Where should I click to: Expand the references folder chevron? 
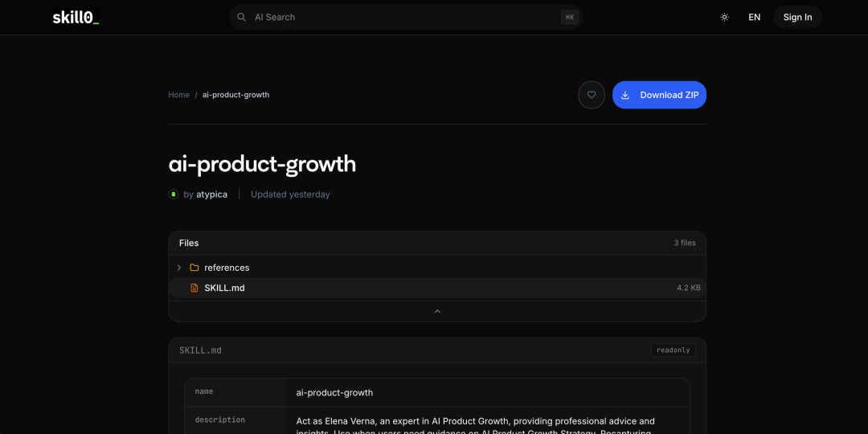179,268
